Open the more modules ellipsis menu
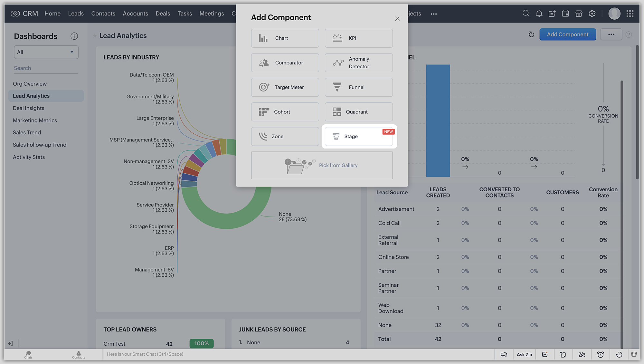Viewport: 644px width, 364px height. [x=433, y=14]
